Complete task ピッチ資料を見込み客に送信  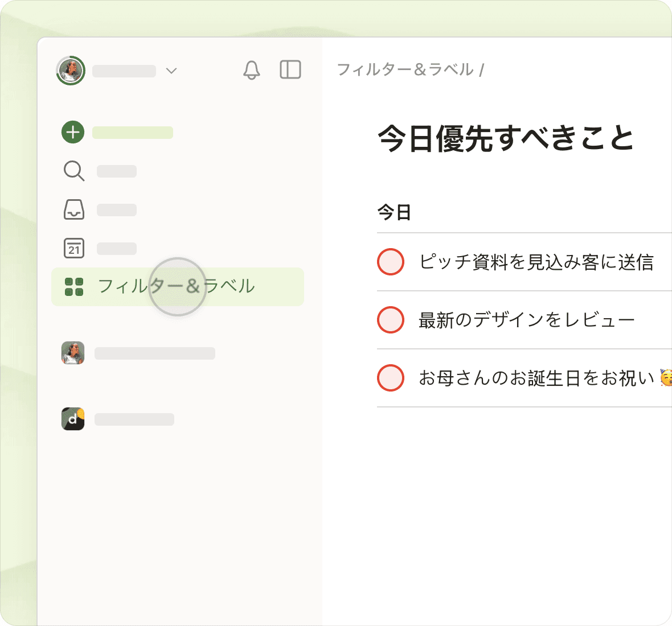pyautogui.click(x=391, y=262)
